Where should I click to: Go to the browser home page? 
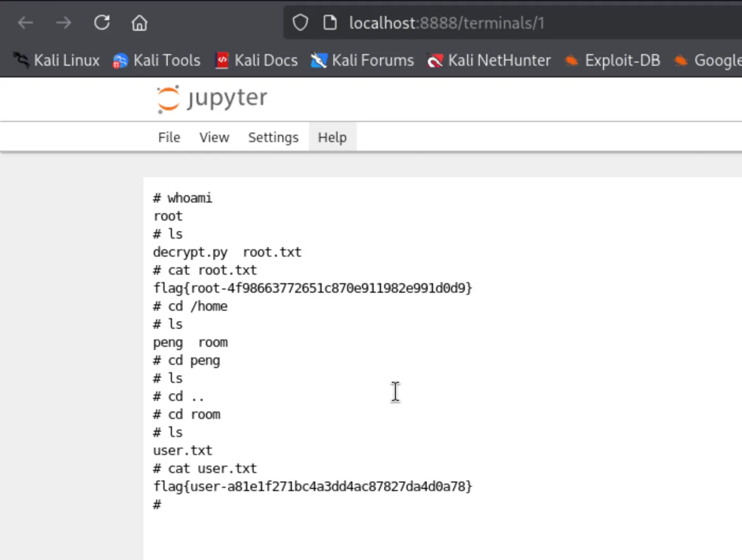(x=140, y=23)
